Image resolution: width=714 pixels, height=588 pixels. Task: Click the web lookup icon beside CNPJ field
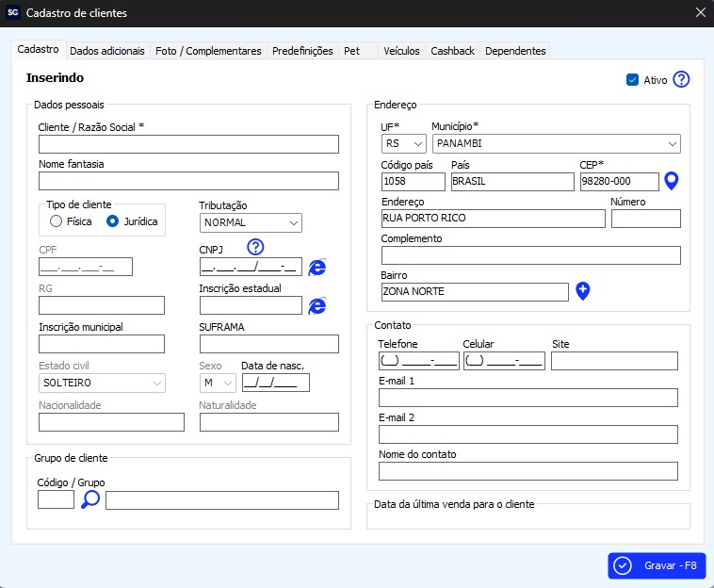coord(317,267)
